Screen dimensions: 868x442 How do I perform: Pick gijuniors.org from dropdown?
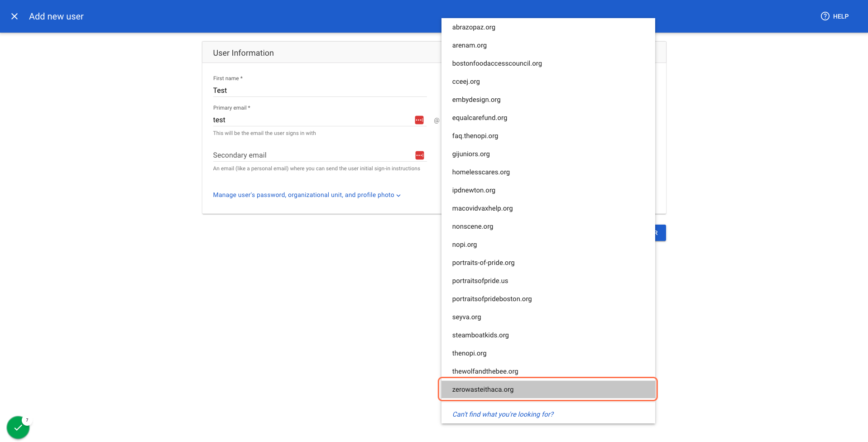pos(548,154)
